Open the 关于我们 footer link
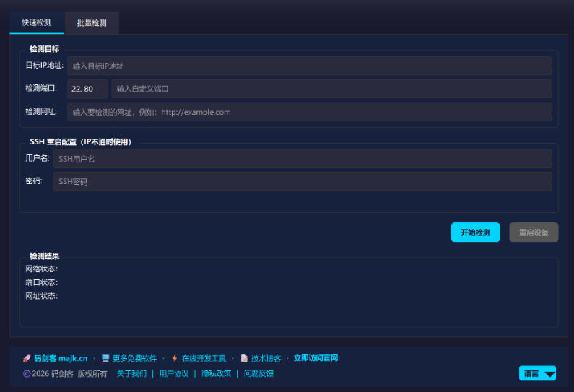Screen dimensions: 574x392 [132, 374]
